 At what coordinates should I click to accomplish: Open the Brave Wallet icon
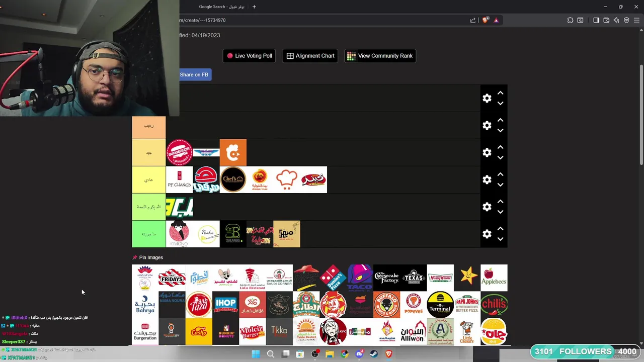tap(606, 20)
